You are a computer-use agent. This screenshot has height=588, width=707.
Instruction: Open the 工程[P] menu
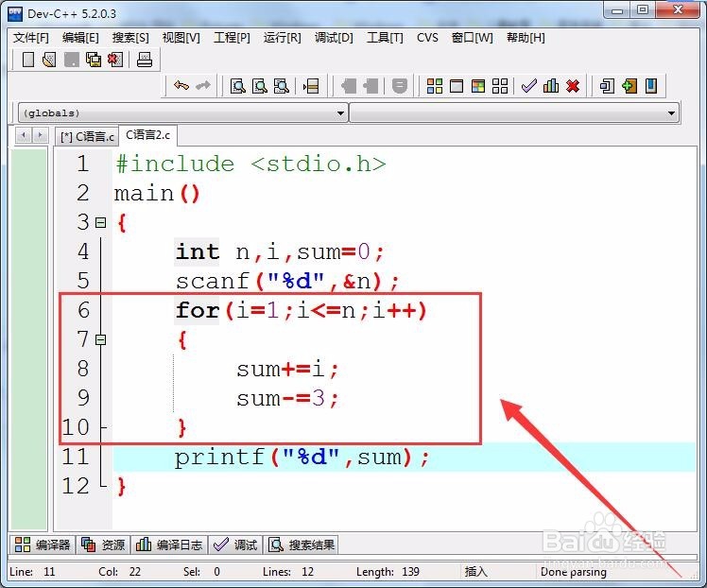(232, 38)
